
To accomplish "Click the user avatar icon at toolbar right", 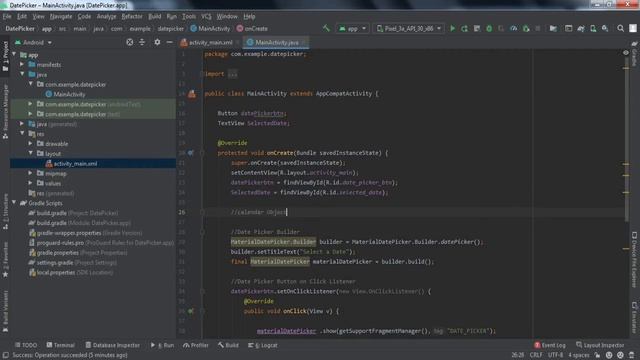I will pos(633,29).
